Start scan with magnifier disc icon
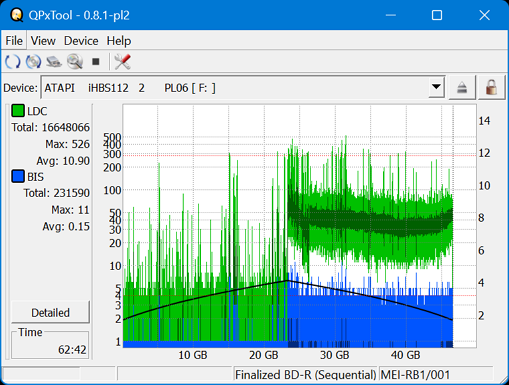The image size is (509, 385). (75, 62)
